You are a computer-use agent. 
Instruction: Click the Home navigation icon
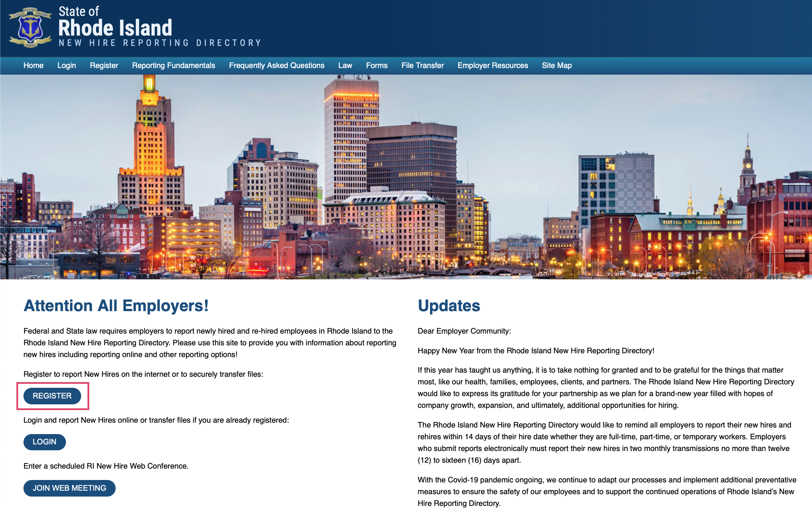33,66
